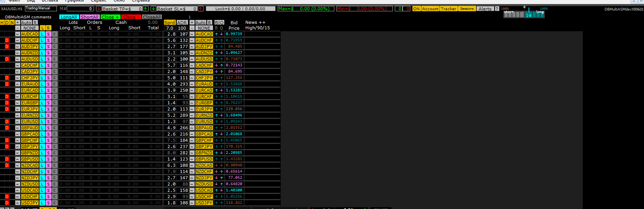Viewport: 644px width, 209px height.
Task: Click the S sell button for AUDCHF
Action: click(x=48, y=40)
